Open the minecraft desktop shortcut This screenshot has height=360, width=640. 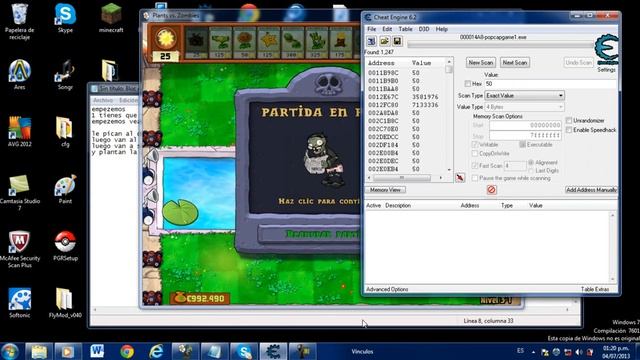pos(111,18)
